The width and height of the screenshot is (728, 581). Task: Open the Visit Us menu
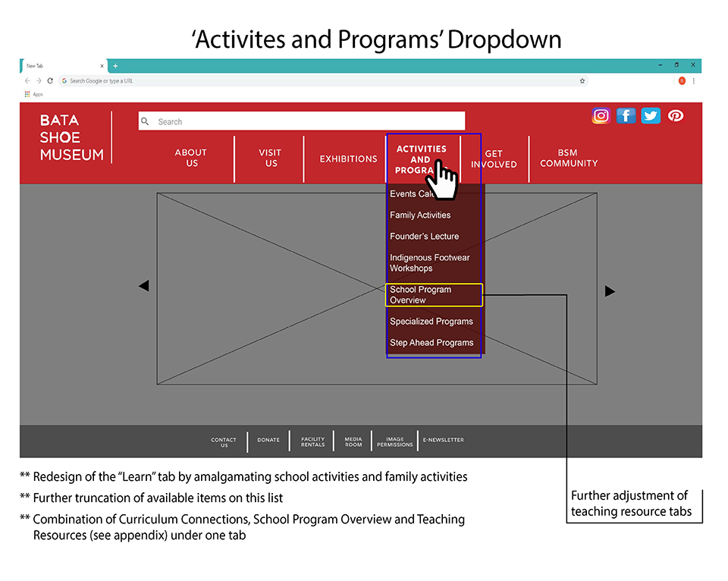(x=270, y=158)
